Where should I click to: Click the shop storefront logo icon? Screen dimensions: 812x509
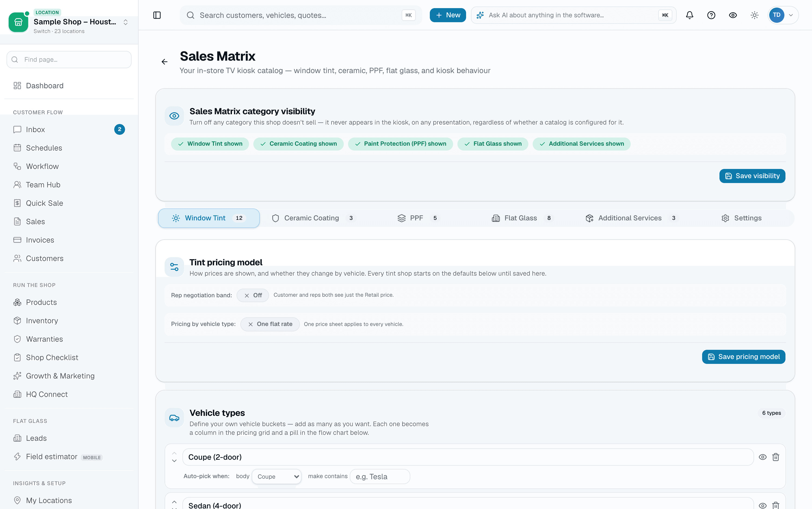tap(18, 22)
